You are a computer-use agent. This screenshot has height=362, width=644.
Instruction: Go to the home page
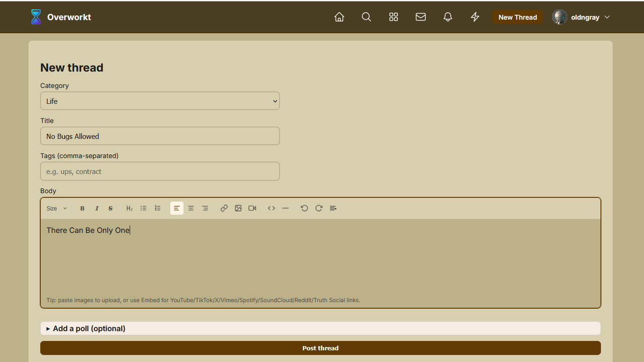pos(339,17)
